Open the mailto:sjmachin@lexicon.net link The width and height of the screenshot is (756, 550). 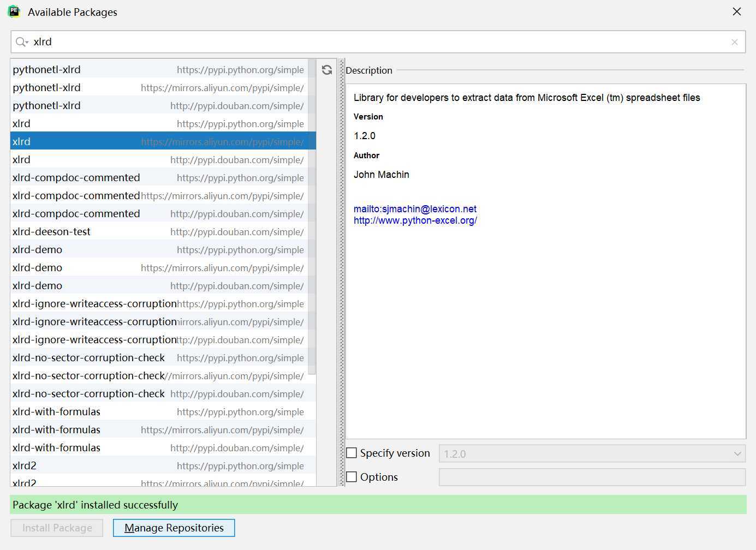click(415, 209)
